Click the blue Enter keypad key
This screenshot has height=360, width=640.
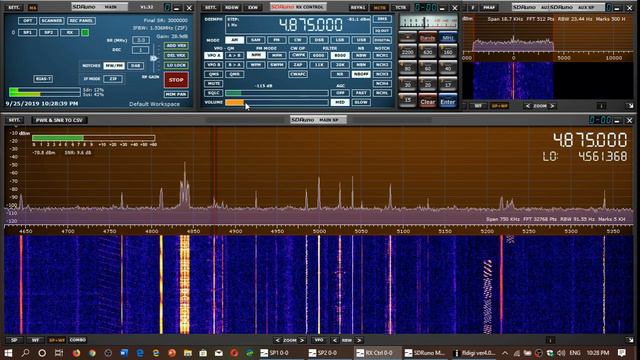[x=448, y=102]
